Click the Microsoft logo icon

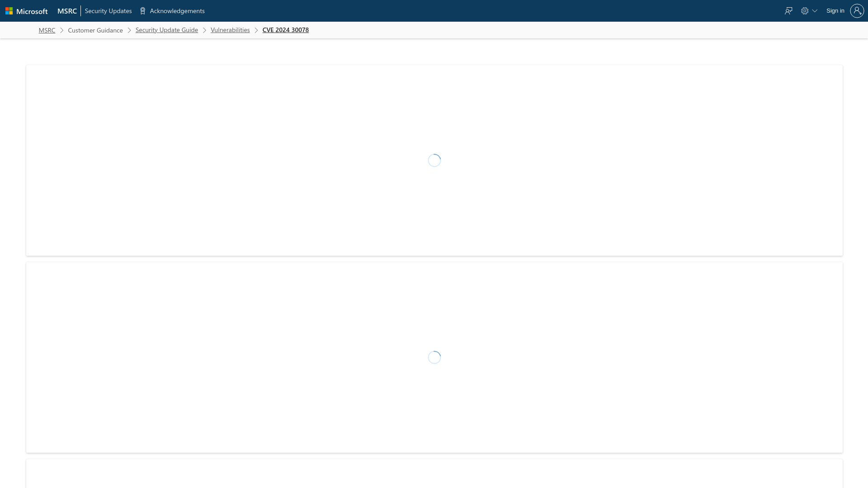pos(9,11)
